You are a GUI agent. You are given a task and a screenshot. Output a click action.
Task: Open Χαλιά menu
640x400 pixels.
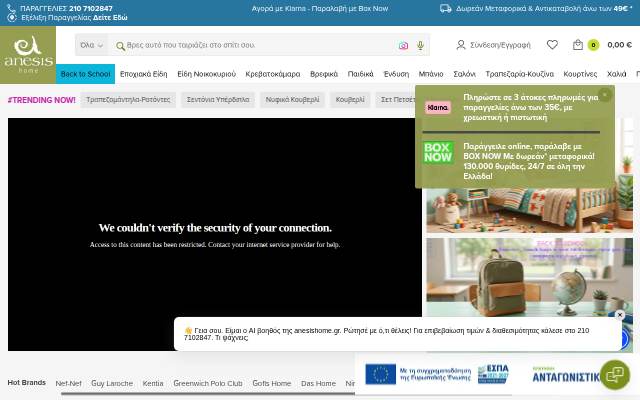pyautogui.click(x=616, y=74)
